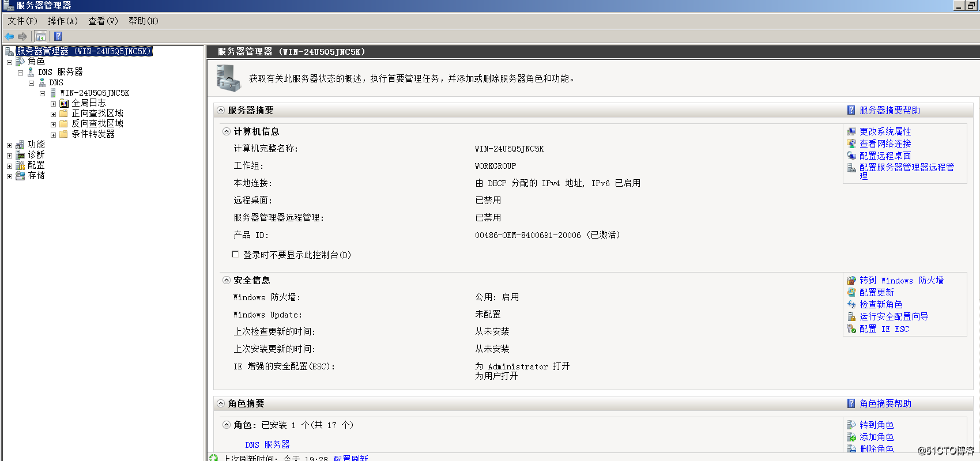
Task: Click the 存储 node icon
Action: point(20,176)
